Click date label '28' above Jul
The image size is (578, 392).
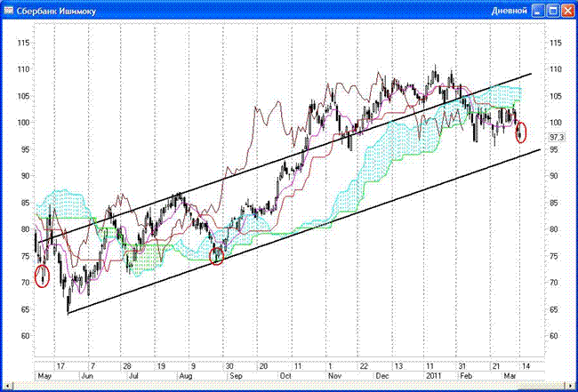[127, 366]
